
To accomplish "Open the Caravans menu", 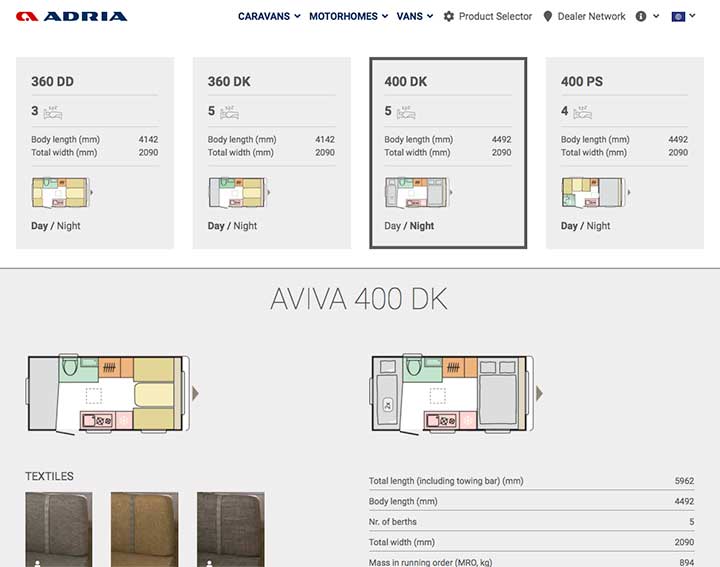I will [264, 17].
